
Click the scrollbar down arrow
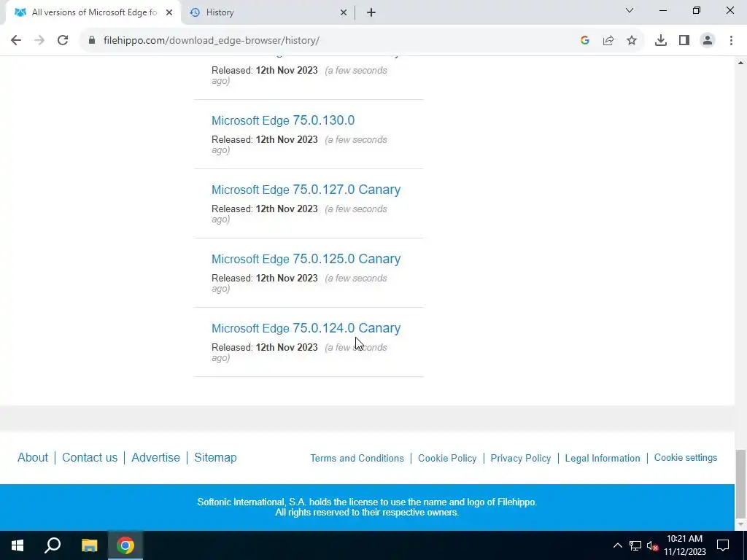tap(741, 524)
